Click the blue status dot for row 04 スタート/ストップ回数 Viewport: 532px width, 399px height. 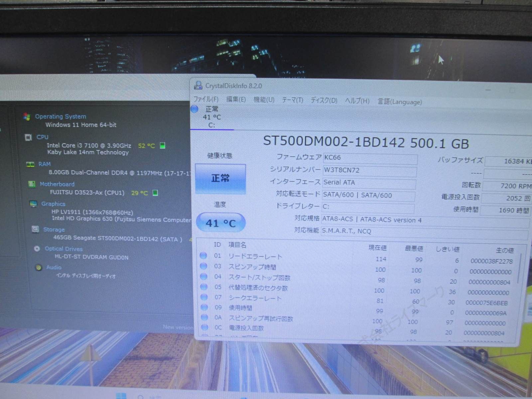(x=204, y=276)
